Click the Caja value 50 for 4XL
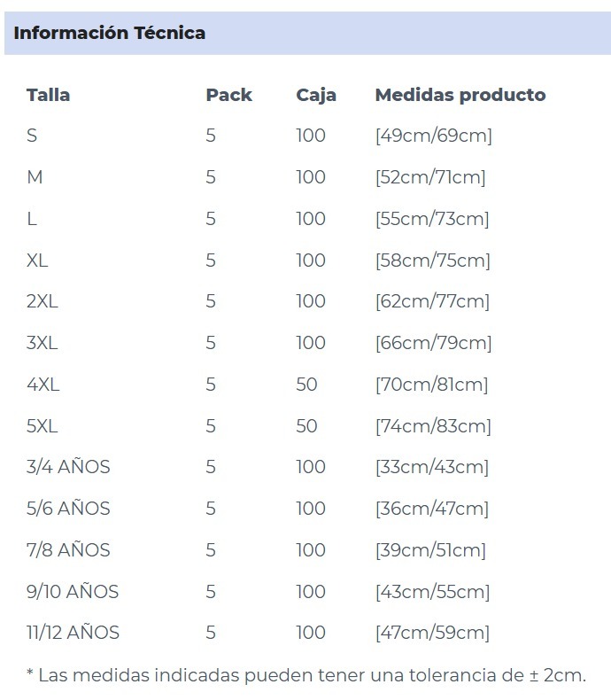 [x=307, y=384]
